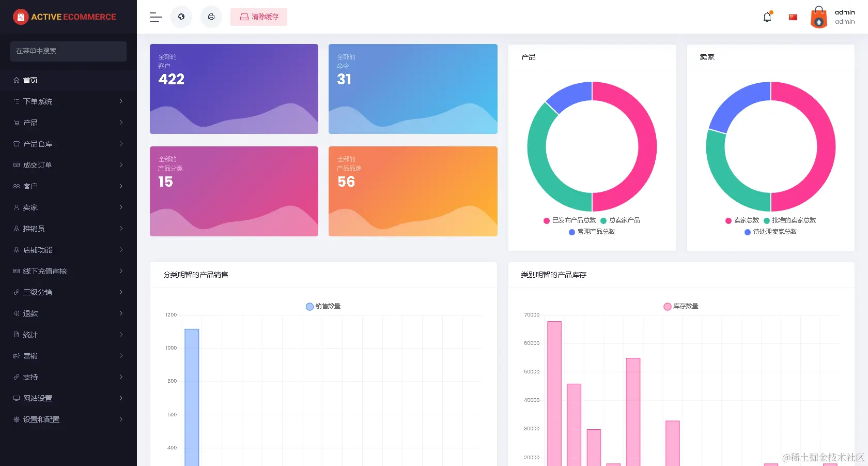This screenshot has width=868, height=466.
Task: Click the 成交订单 icon
Action: click(x=17, y=165)
